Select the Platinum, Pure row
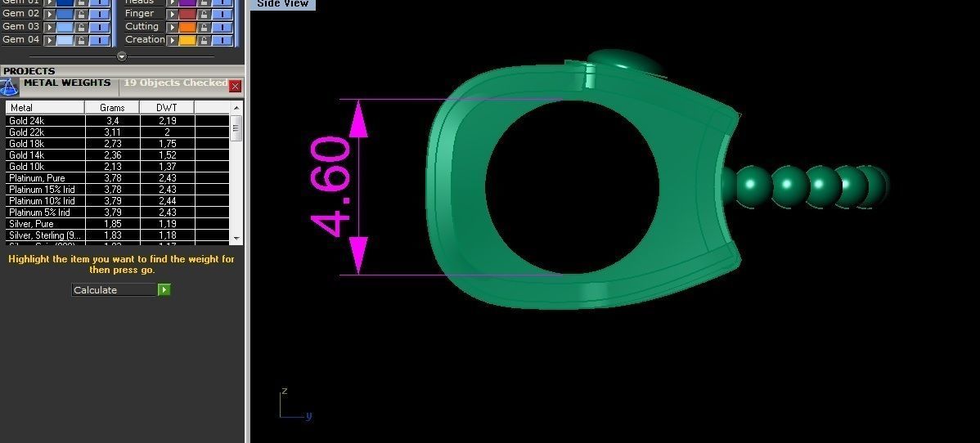980x443 pixels. click(118, 177)
